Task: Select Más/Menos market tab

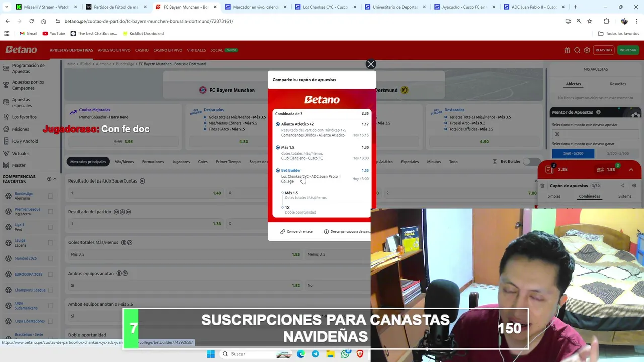Action: tap(124, 162)
